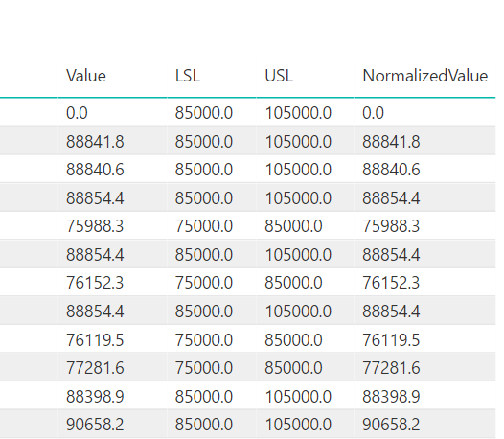The height and width of the screenshot is (439, 504).
Task: Click 75988.3 in the Value column
Action: tap(95, 226)
